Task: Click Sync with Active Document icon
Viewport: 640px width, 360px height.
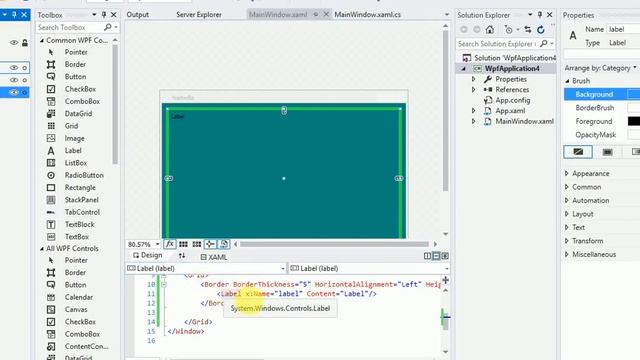Action: click(528, 29)
